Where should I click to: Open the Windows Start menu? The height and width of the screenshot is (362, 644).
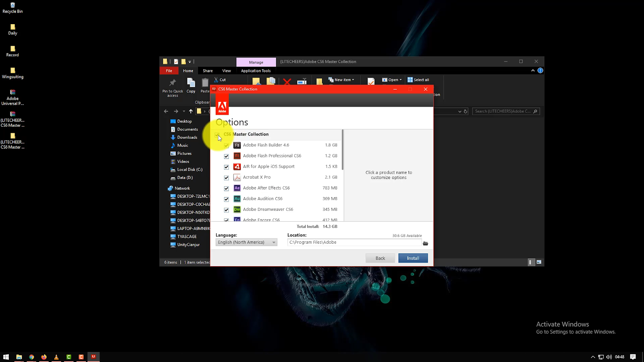(6, 357)
